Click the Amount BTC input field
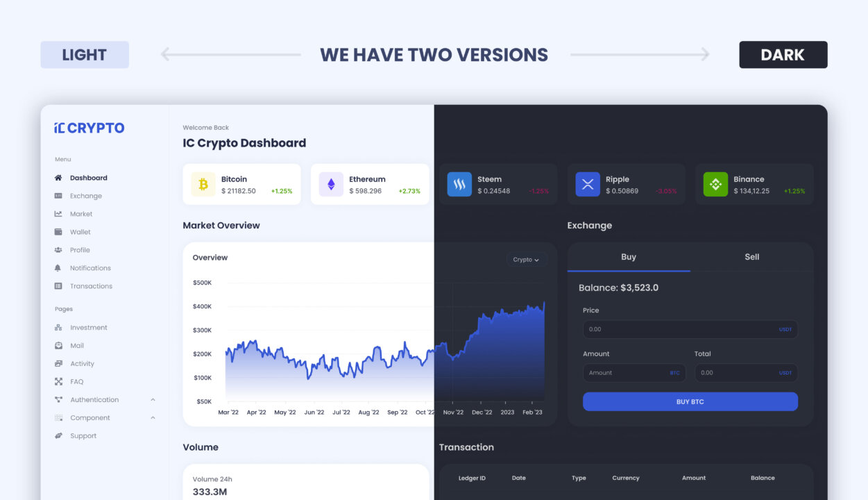 (634, 373)
